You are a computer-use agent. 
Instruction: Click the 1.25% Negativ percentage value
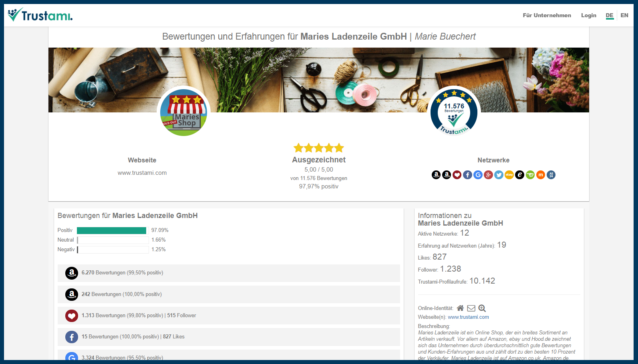[x=159, y=250]
